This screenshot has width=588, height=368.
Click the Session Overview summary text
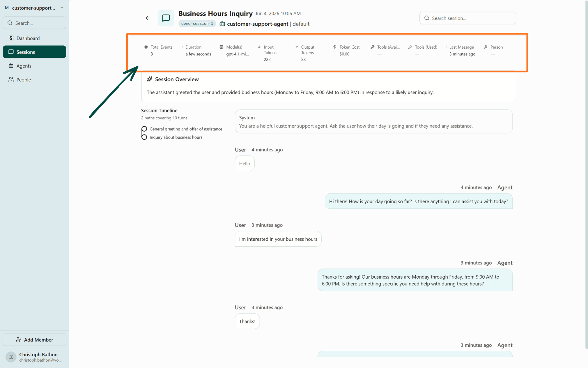[290, 92]
